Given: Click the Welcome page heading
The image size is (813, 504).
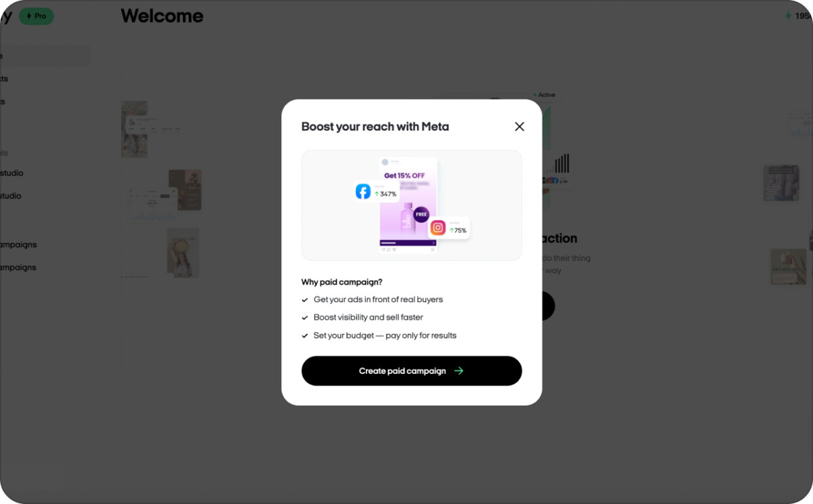Looking at the screenshot, I should pyautogui.click(x=162, y=16).
